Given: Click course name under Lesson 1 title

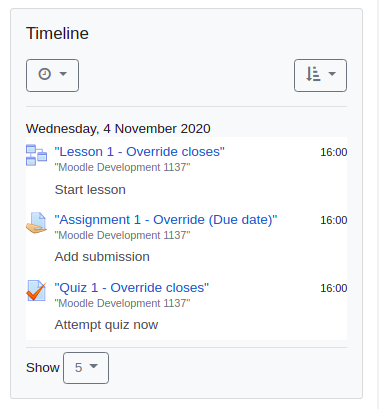Looking at the screenshot, I should (x=122, y=167).
